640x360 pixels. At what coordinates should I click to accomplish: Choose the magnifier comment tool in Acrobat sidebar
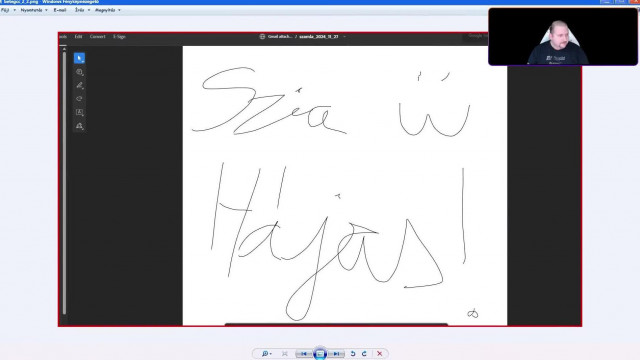coord(80,72)
